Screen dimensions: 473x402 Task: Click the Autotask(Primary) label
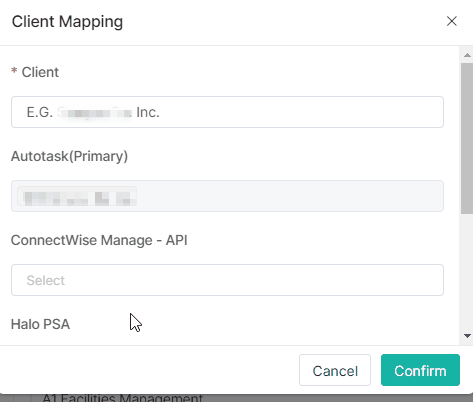pos(69,156)
